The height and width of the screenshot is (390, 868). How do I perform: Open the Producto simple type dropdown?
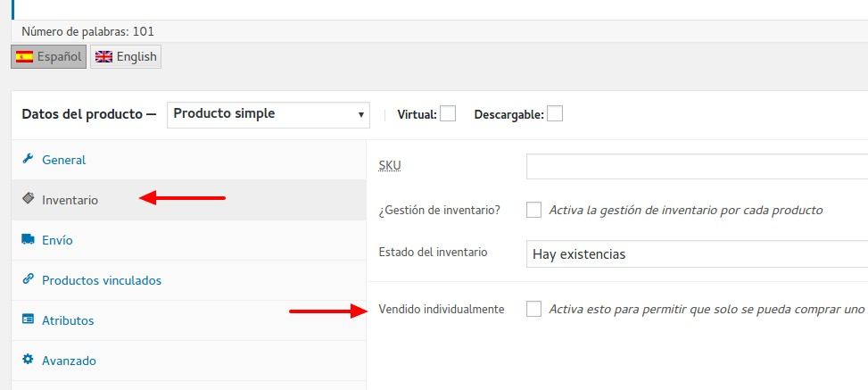[x=269, y=114]
